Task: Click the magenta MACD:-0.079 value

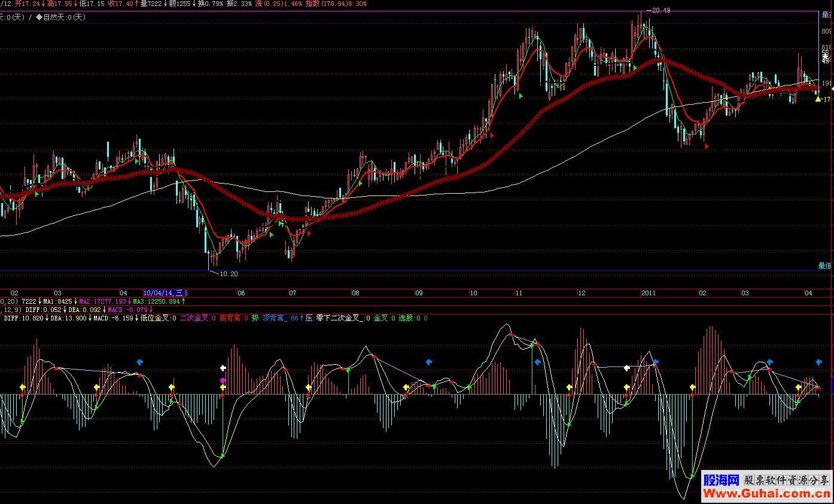Action: tap(128, 310)
